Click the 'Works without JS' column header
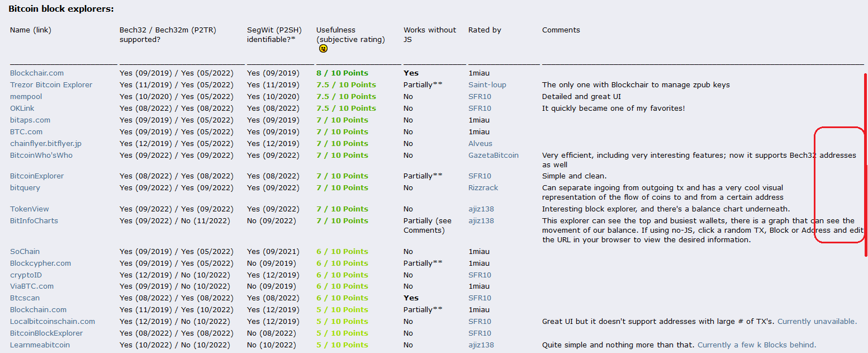 coord(430,34)
